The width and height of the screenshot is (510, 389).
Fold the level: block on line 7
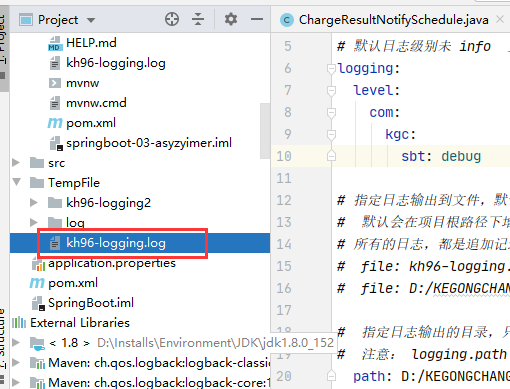pos(331,91)
